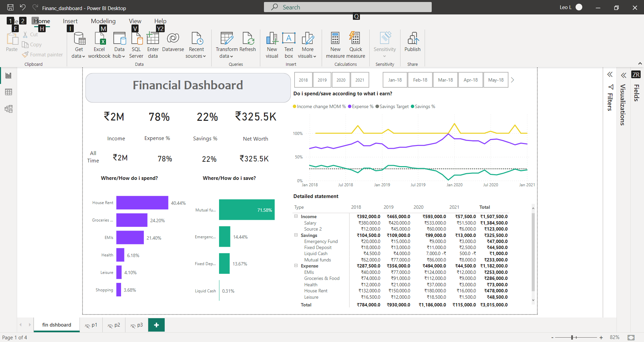Screen dimensions: 644x342
Task: Switch to the hidden p2 page tab
Action: point(114,325)
